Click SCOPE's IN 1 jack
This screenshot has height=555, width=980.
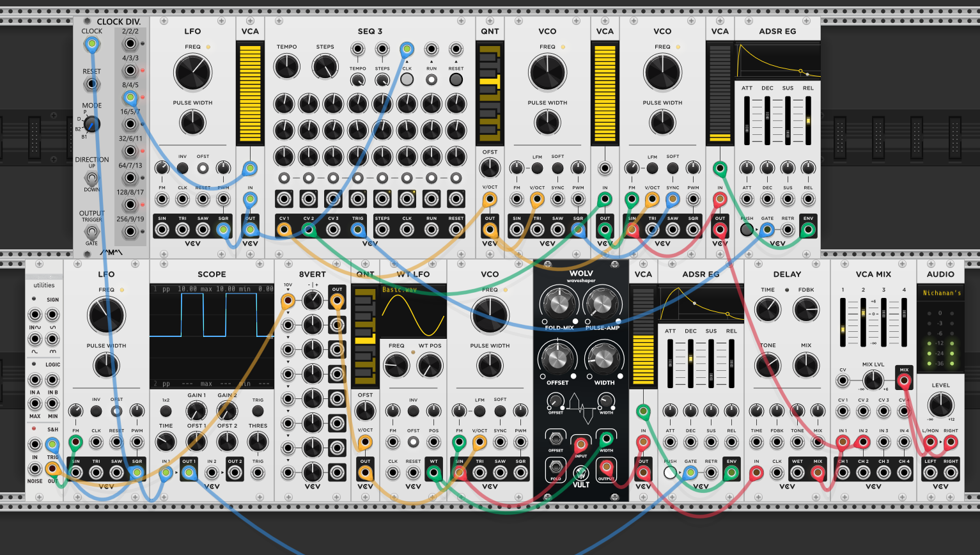coord(166,473)
